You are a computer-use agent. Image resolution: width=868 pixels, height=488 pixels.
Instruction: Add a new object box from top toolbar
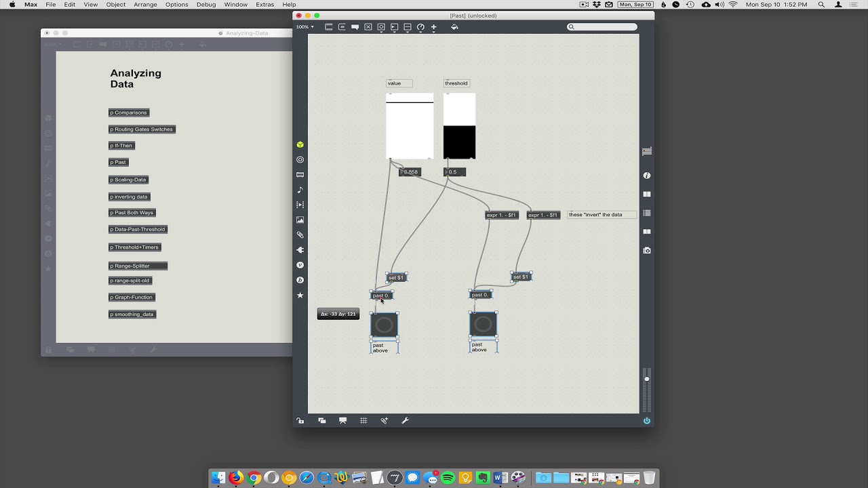click(x=329, y=27)
